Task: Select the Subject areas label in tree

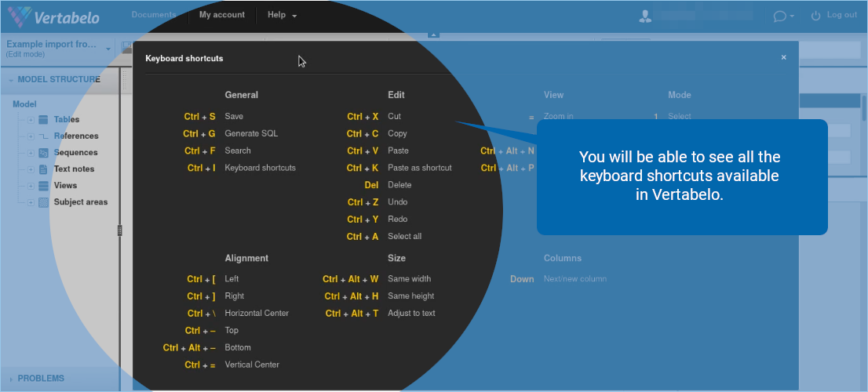Action: [81, 202]
